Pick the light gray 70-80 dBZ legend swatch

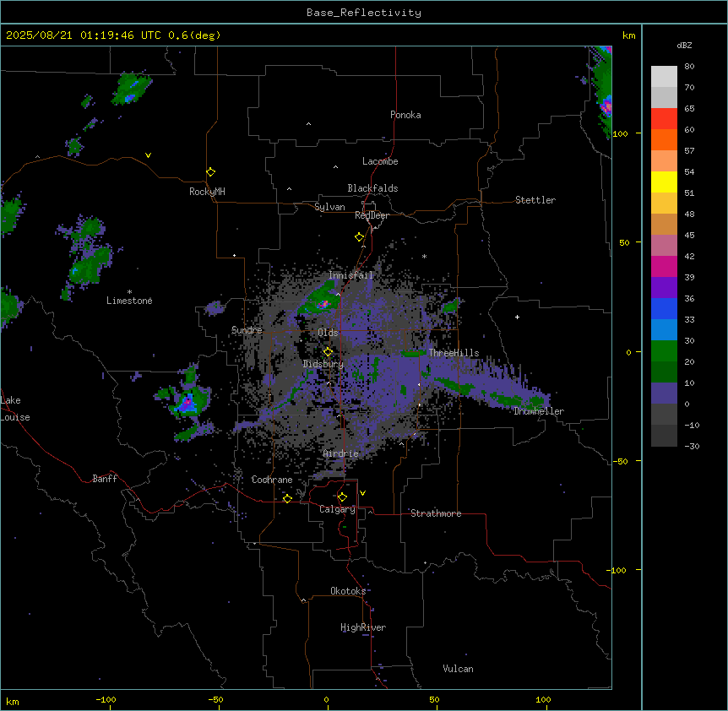pos(664,76)
